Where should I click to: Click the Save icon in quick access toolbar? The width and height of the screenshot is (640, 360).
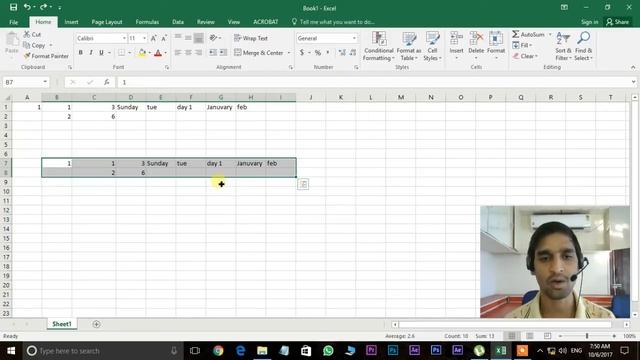point(13,7)
